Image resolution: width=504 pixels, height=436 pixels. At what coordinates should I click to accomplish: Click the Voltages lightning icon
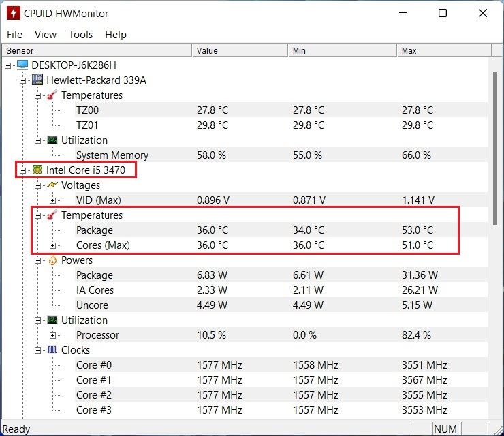pos(52,185)
